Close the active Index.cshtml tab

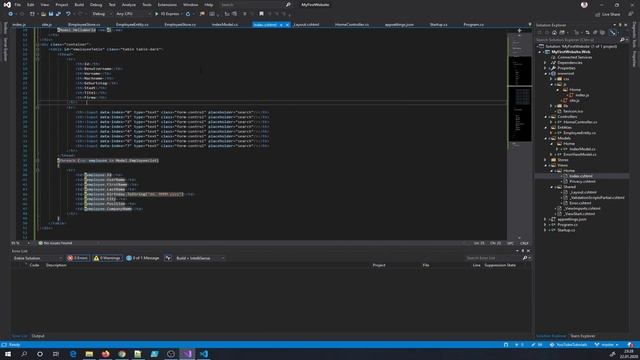pyautogui.click(x=287, y=25)
